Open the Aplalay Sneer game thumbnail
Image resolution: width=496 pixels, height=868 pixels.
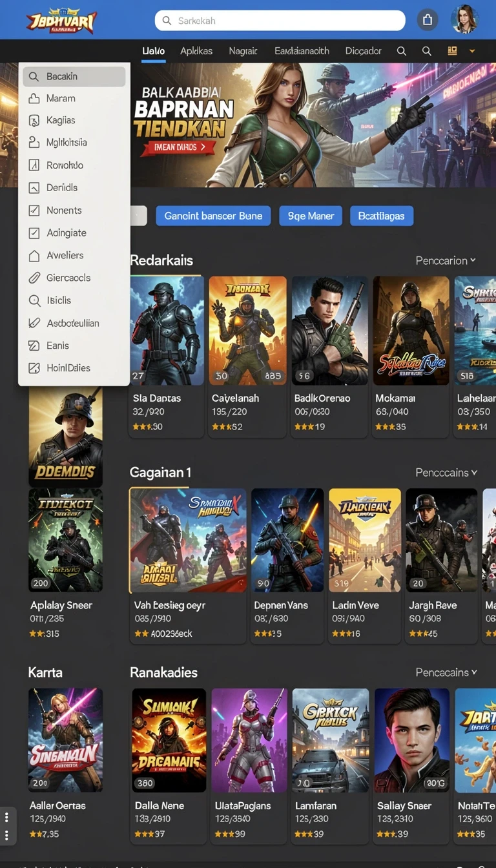(65, 541)
